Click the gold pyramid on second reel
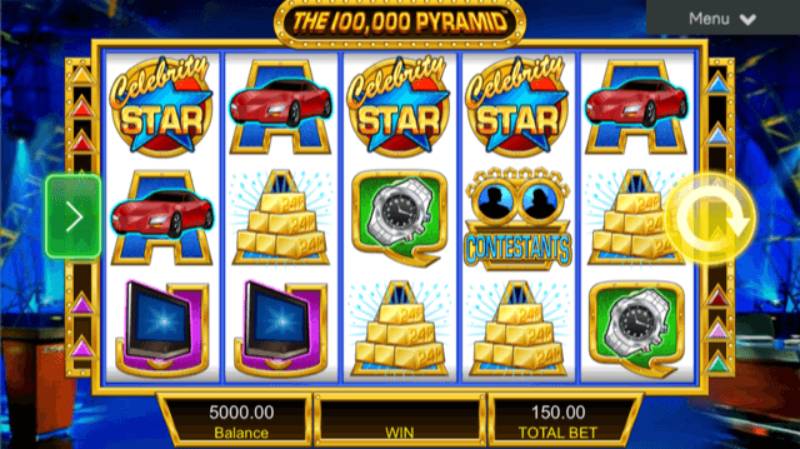800x449 pixels. (281, 218)
